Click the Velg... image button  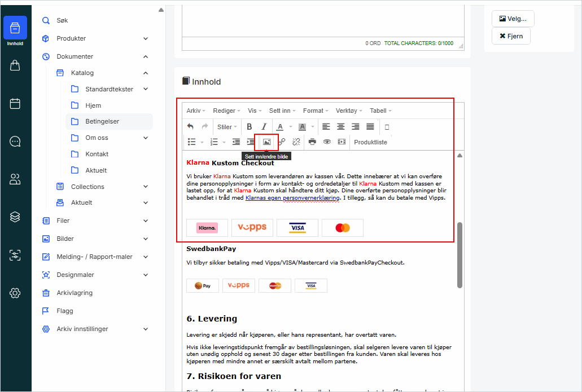click(x=513, y=19)
